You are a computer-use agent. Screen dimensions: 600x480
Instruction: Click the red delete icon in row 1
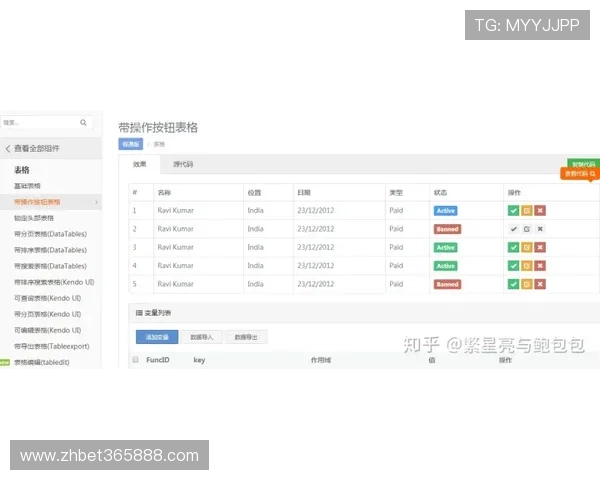point(540,211)
